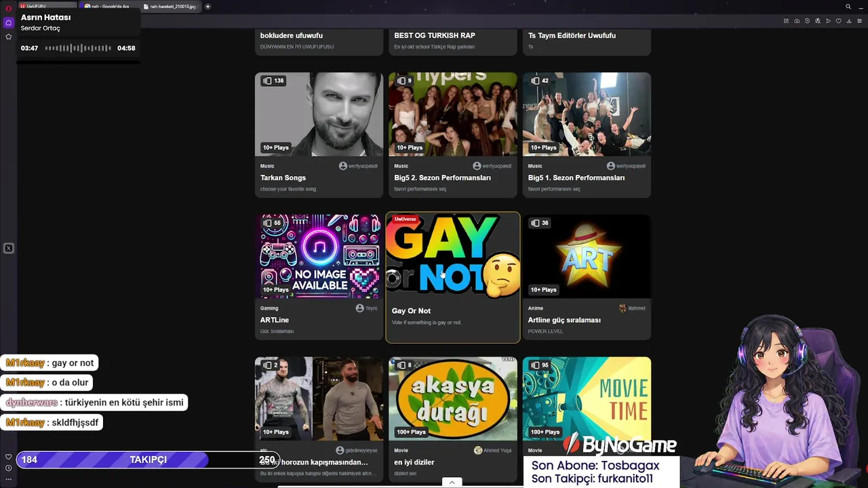The height and width of the screenshot is (488, 868).
Task: Open Big5 1. Sezon Performansları thumbnail
Action: click(587, 114)
